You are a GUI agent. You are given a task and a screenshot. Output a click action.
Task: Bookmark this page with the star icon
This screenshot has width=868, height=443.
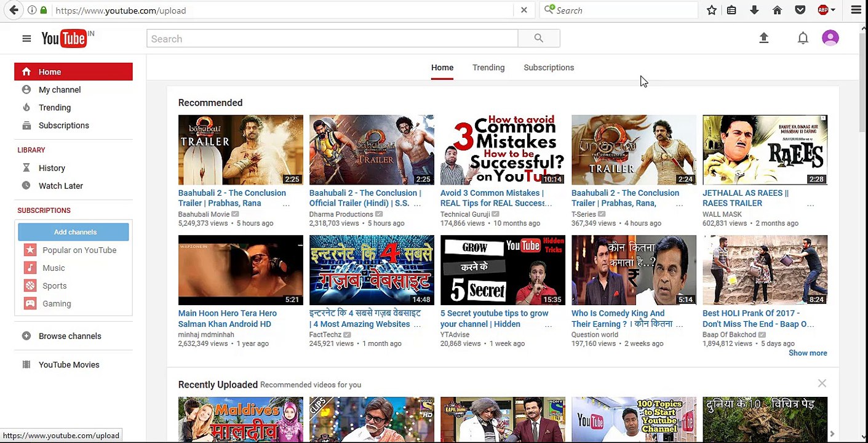point(712,10)
